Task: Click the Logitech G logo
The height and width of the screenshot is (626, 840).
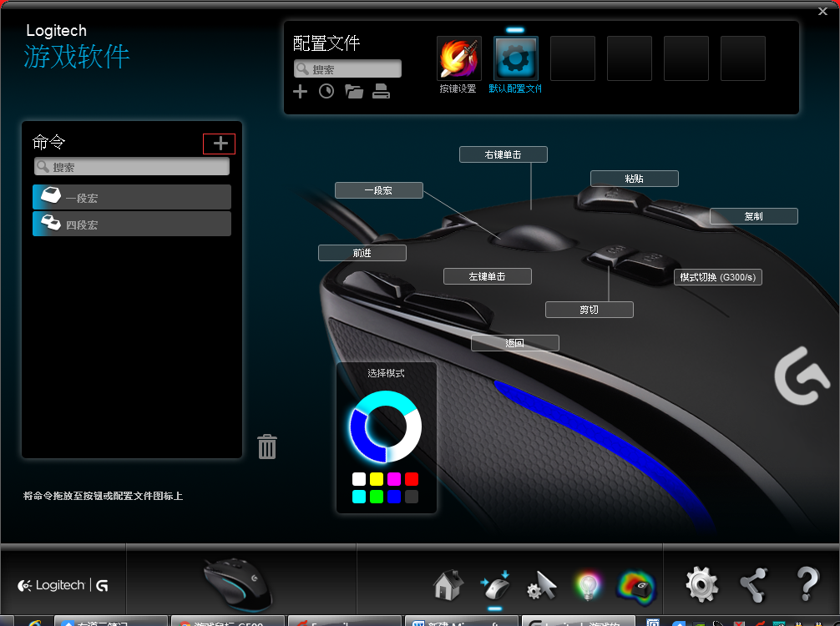Action: coord(63,585)
